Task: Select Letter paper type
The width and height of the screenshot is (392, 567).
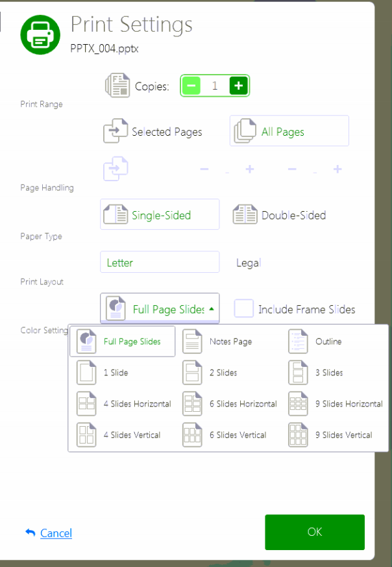Action: point(160,262)
